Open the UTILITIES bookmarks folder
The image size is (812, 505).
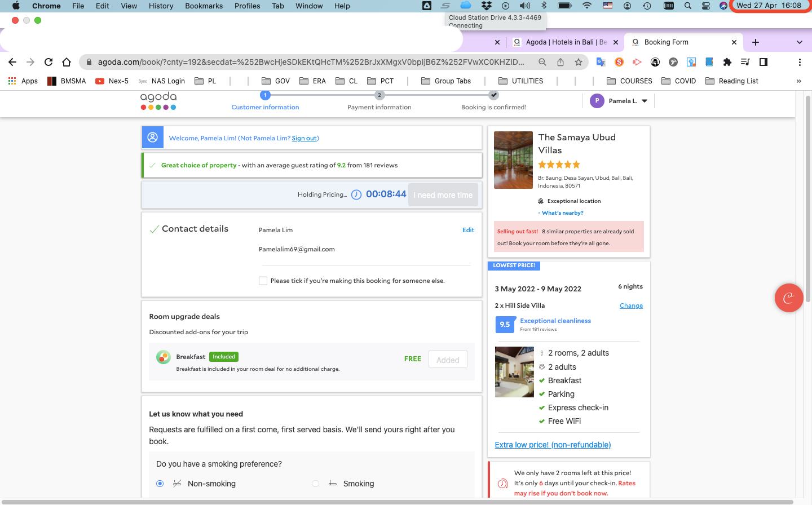click(x=520, y=81)
